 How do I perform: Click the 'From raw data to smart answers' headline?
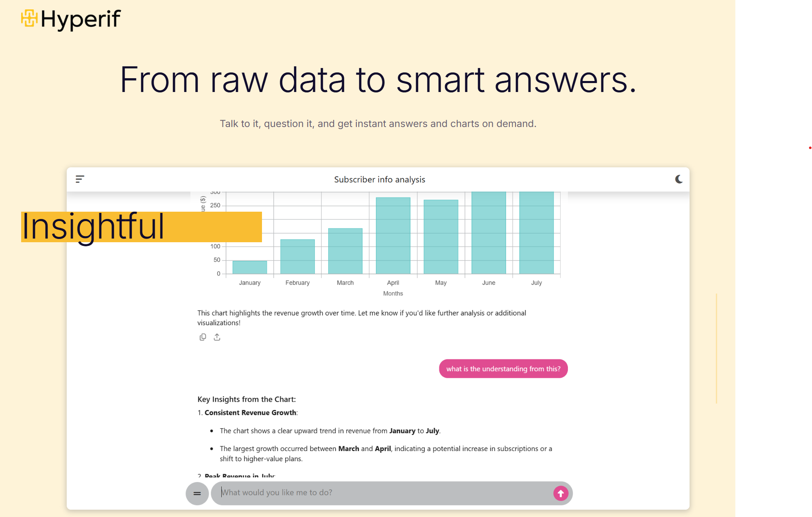click(378, 80)
